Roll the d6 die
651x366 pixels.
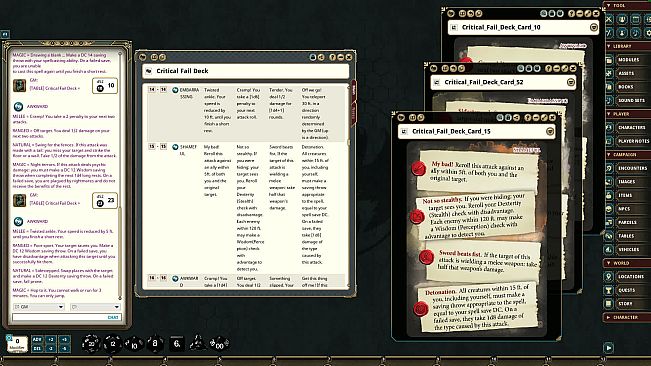[x=176, y=344]
